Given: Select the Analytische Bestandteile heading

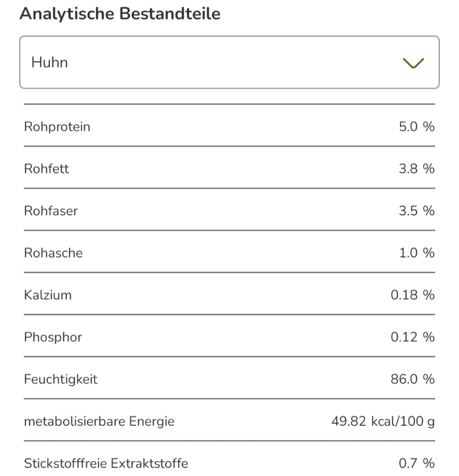Looking at the screenshot, I should click(x=120, y=14).
